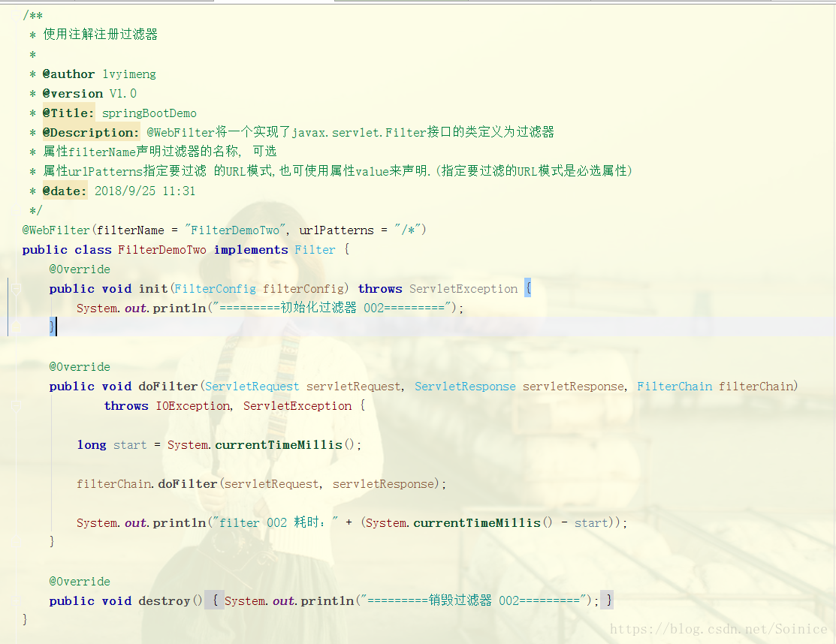Click the highlighted @date: tag
The height and width of the screenshot is (644, 836).
65,191
